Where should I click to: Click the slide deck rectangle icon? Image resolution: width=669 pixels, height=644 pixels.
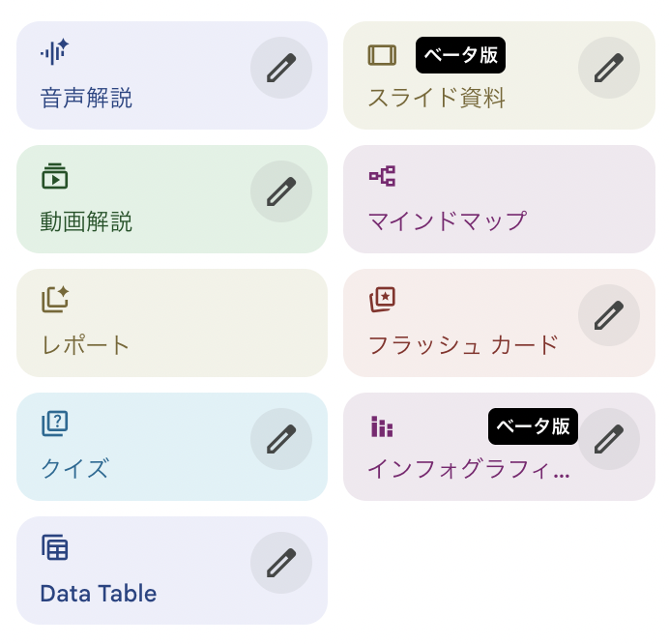pyautogui.click(x=382, y=55)
